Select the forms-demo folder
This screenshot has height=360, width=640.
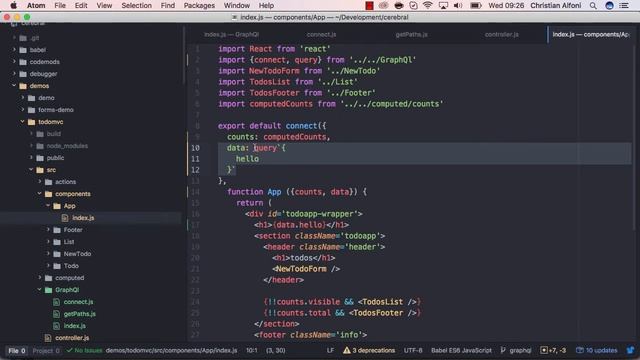coord(56,110)
